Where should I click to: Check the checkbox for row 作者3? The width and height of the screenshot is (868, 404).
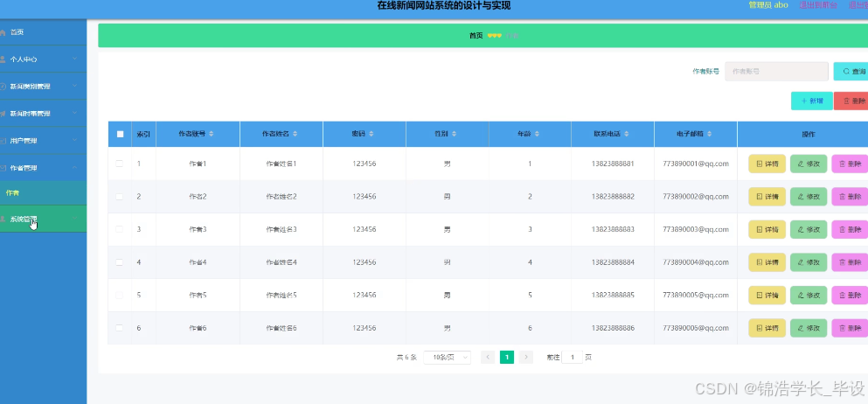[119, 229]
